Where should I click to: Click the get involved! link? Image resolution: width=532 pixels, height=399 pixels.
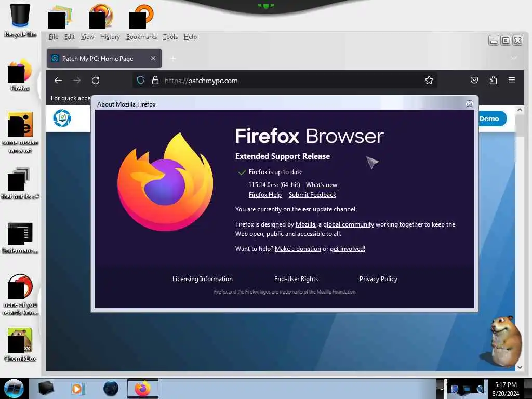click(348, 249)
